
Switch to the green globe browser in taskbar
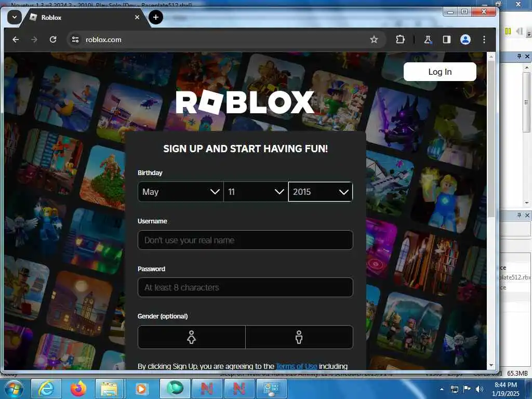click(175, 389)
